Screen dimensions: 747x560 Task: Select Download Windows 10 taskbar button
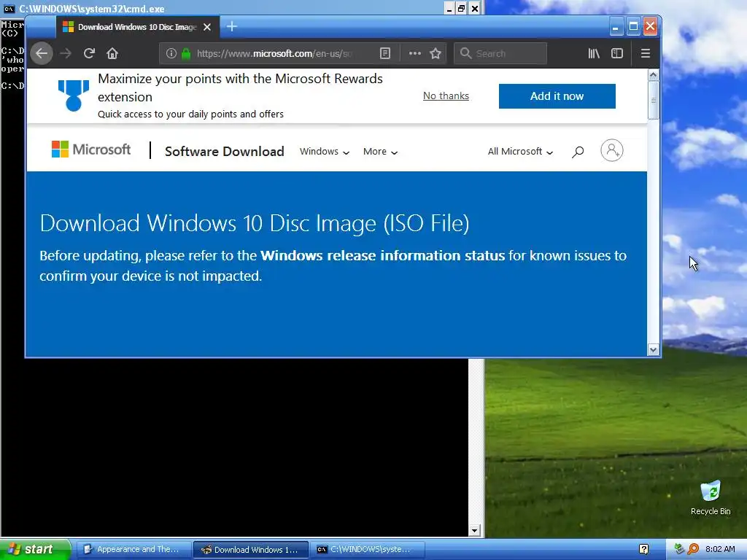coord(251,550)
